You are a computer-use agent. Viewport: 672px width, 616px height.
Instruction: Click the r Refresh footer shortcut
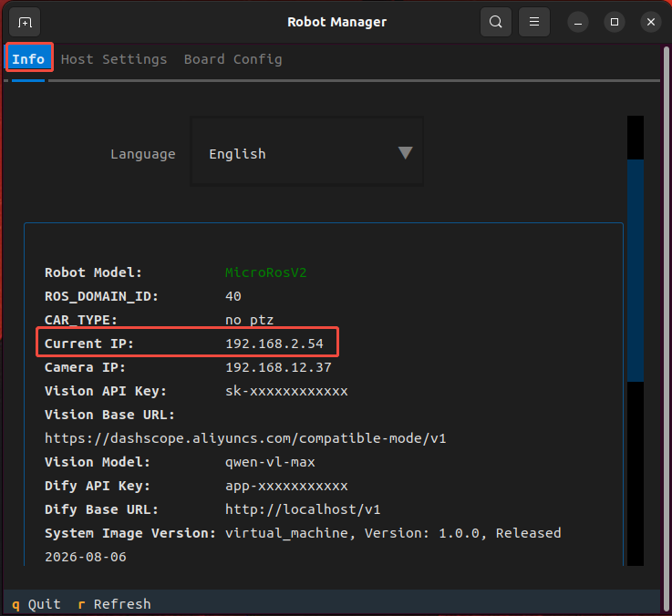(x=114, y=604)
